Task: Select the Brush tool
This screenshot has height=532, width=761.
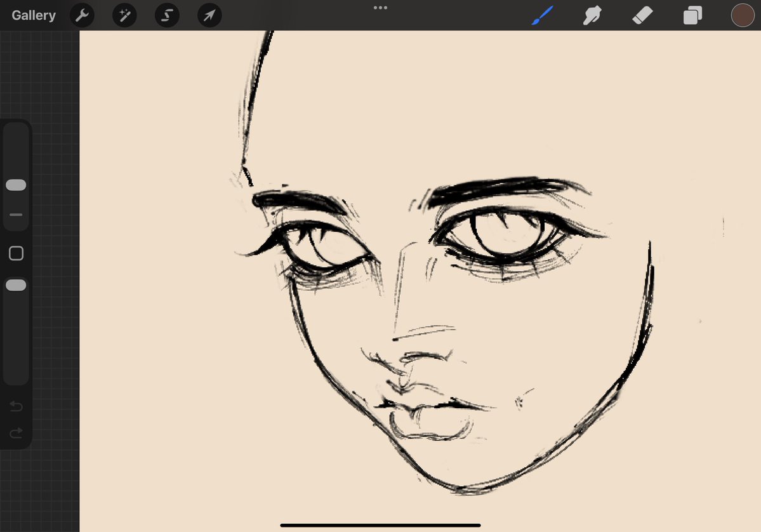Action: point(543,15)
